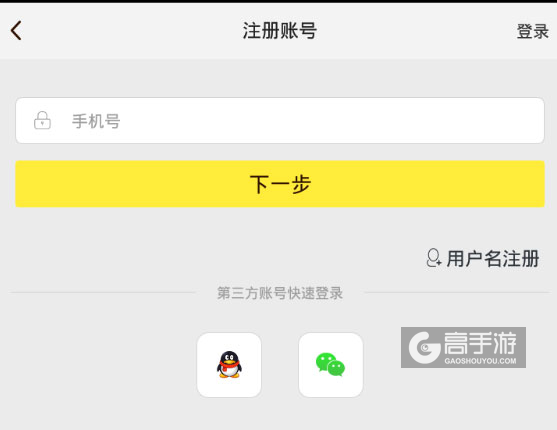
Task: Click the 高手游 G logo watermark
Action: point(424,348)
